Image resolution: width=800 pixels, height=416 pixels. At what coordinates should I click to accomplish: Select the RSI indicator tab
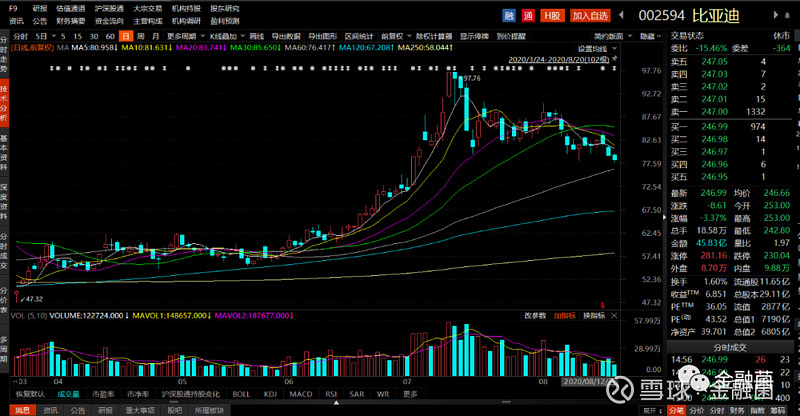point(331,394)
